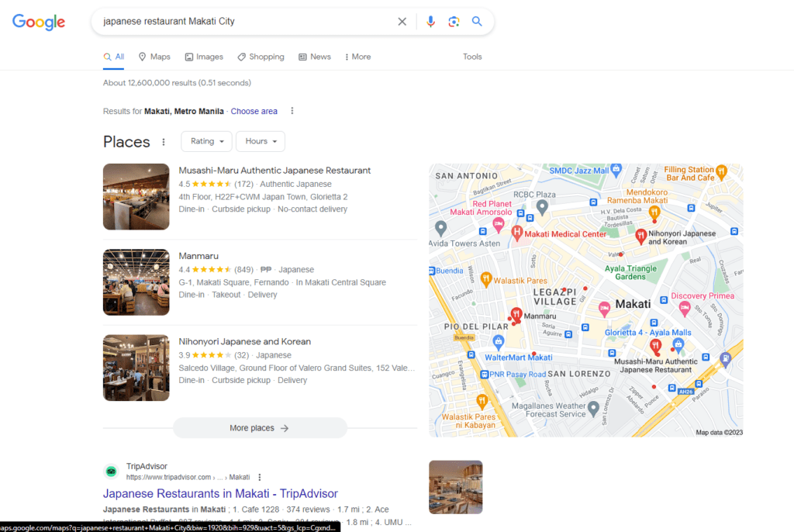Click Makati Medical Center map marker
Viewport: 794px width, 532px height.
[517, 232]
